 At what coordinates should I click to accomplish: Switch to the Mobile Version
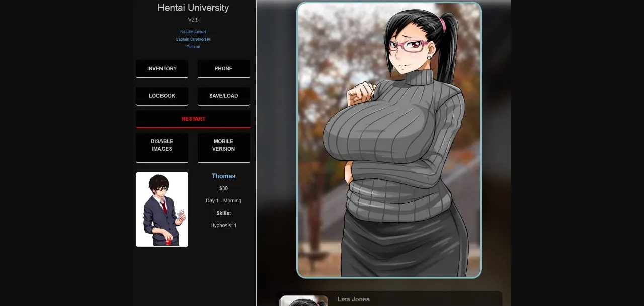coord(223,145)
